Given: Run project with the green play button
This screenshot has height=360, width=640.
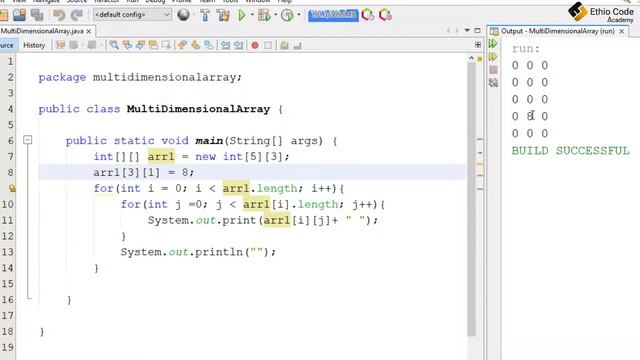Looking at the screenshot, I should [x=242, y=16].
